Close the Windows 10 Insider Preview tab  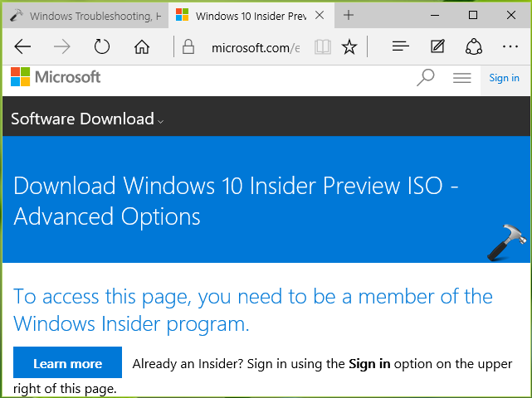(x=320, y=15)
